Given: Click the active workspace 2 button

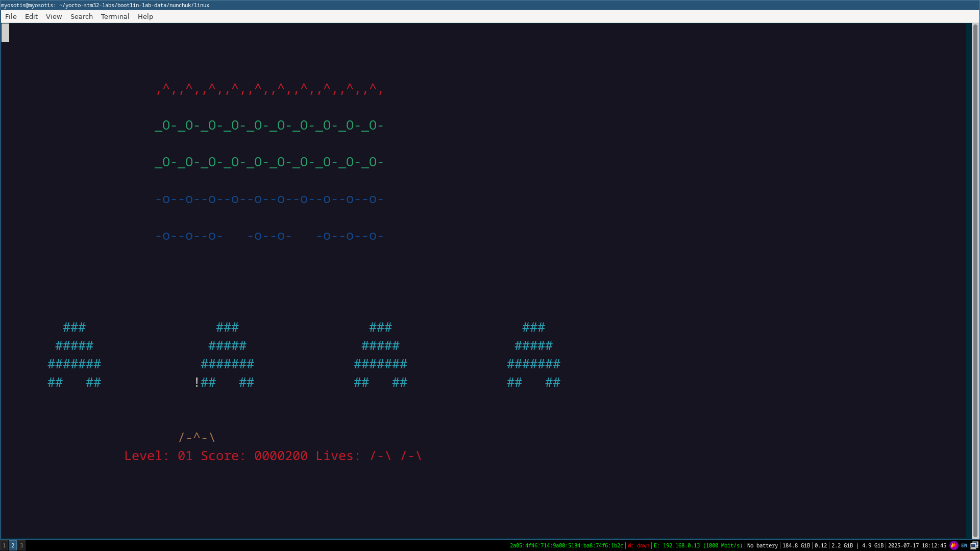Looking at the screenshot, I should point(13,545).
